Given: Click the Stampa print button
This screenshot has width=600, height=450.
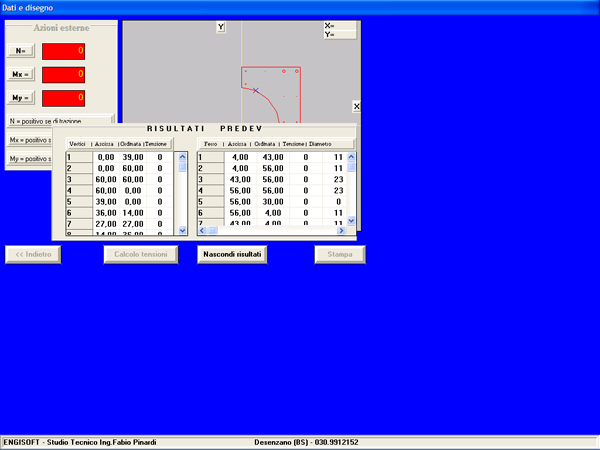Looking at the screenshot, I should (x=341, y=254).
